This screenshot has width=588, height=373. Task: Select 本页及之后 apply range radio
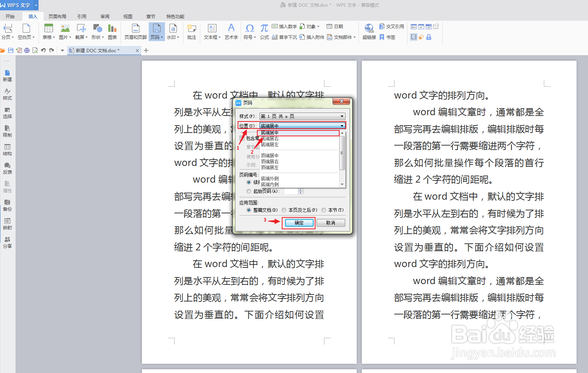coord(284,210)
